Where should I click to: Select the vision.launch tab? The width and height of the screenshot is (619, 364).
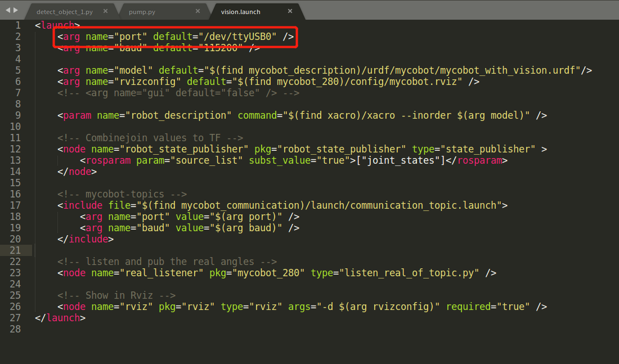(241, 12)
